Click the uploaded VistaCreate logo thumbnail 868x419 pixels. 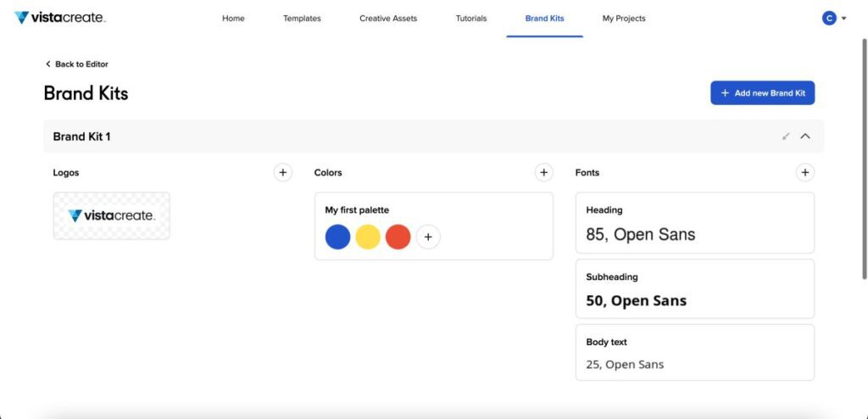point(111,215)
